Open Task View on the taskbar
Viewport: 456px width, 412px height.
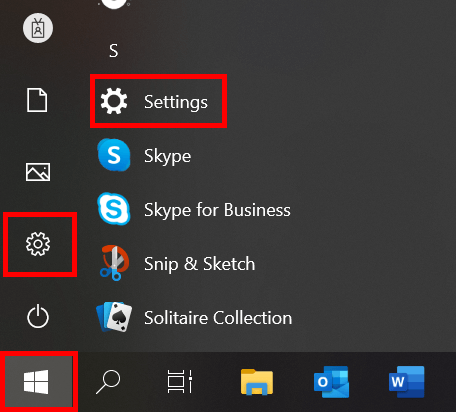coord(180,382)
